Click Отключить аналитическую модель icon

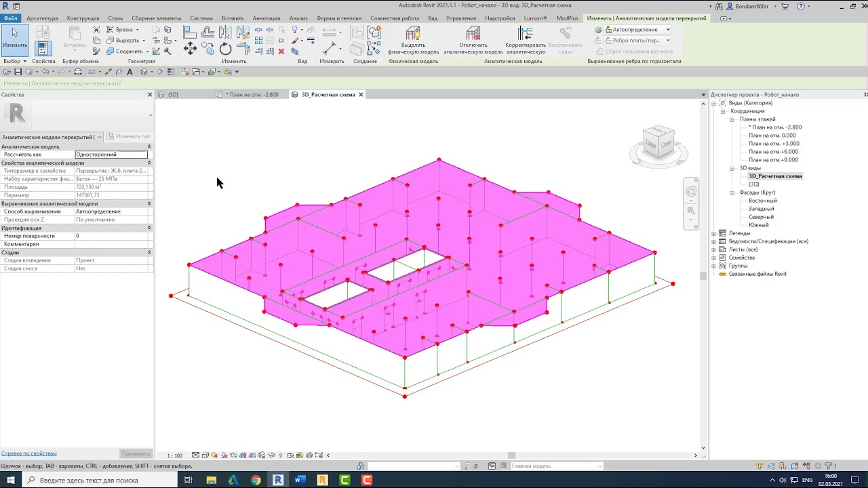point(473,34)
